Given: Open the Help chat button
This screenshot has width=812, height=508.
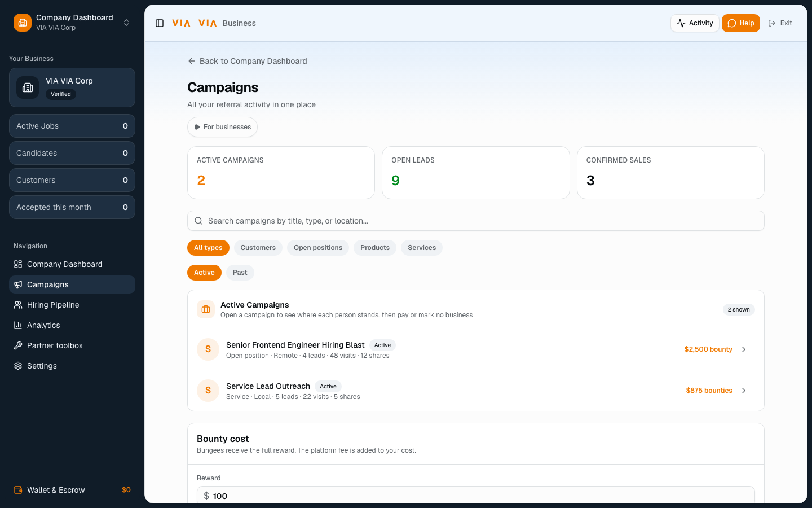Looking at the screenshot, I should tap(741, 23).
